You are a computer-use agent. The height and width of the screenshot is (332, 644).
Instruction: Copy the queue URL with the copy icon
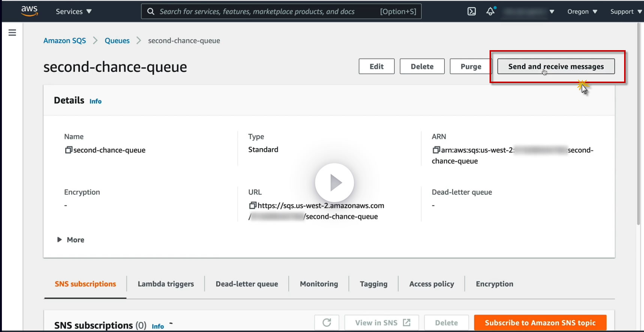tap(253, 205)
